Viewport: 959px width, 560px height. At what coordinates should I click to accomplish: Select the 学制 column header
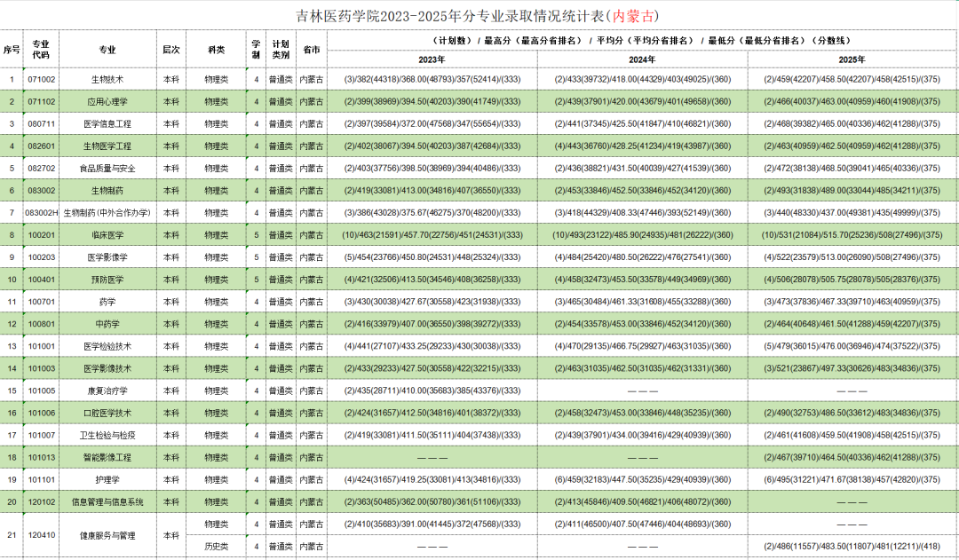(257, 49)
